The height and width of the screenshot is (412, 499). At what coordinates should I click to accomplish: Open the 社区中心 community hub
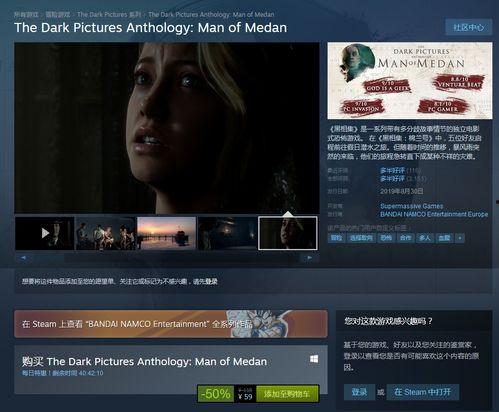click(x=468, y=27)
